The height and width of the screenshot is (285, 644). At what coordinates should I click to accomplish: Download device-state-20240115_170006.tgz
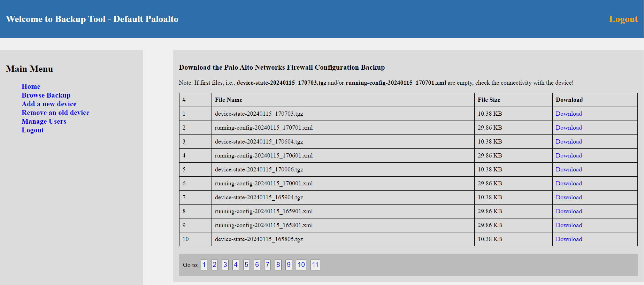569,169
